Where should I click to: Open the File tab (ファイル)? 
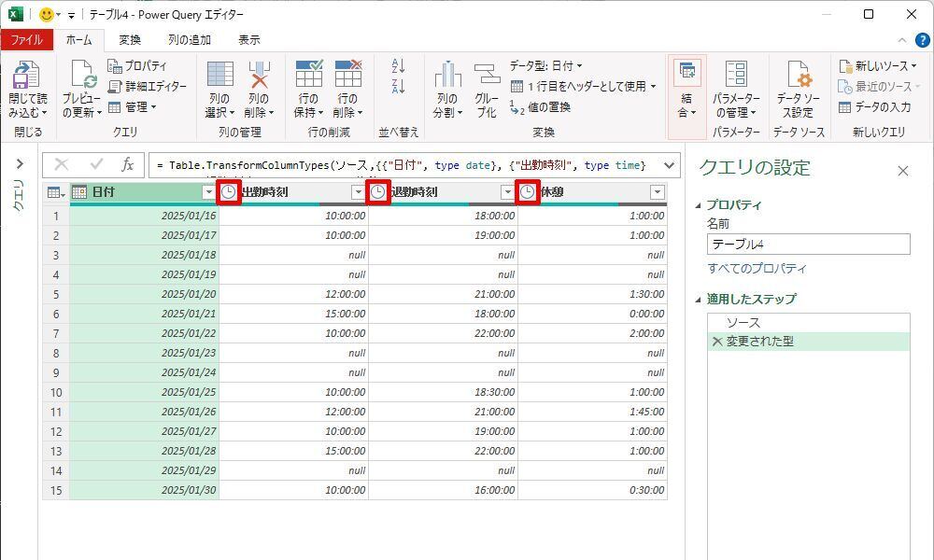point(27,40)
